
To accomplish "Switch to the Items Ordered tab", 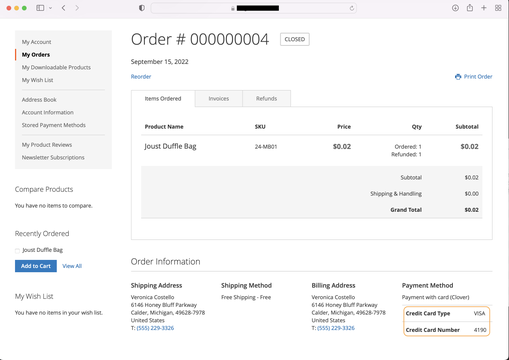I will tap(163, 99).
